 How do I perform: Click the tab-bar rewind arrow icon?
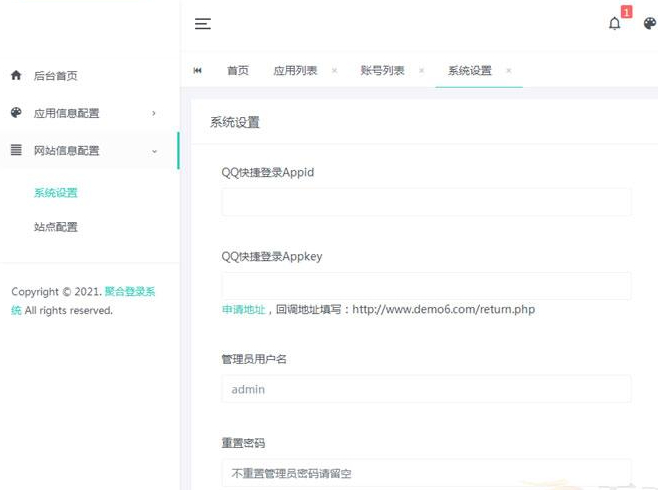tap(197, 70)
